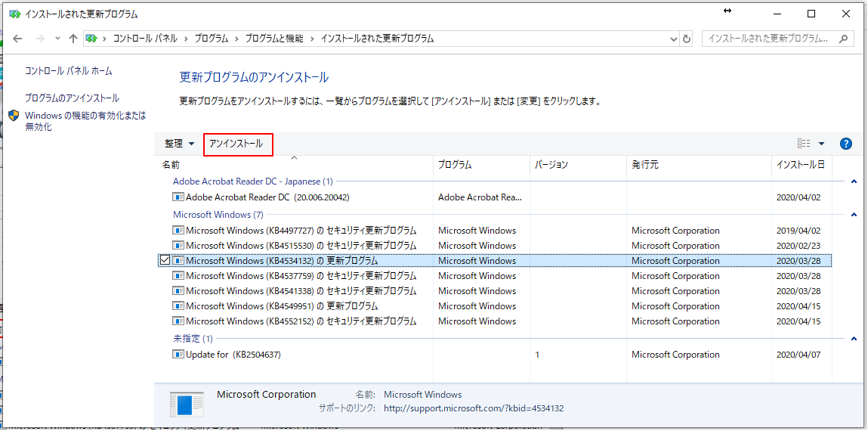Click icon of Update for KB2504637

click(178, 355)
